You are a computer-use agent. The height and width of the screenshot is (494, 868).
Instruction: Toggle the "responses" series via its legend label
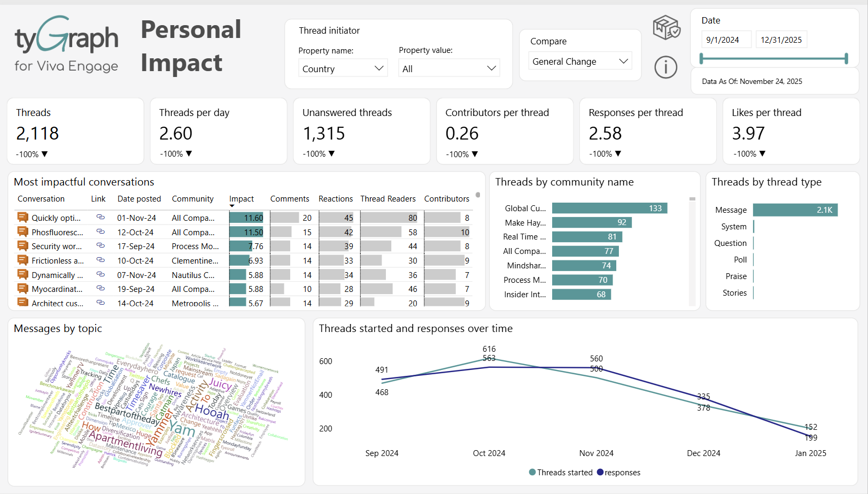(623, 472)
